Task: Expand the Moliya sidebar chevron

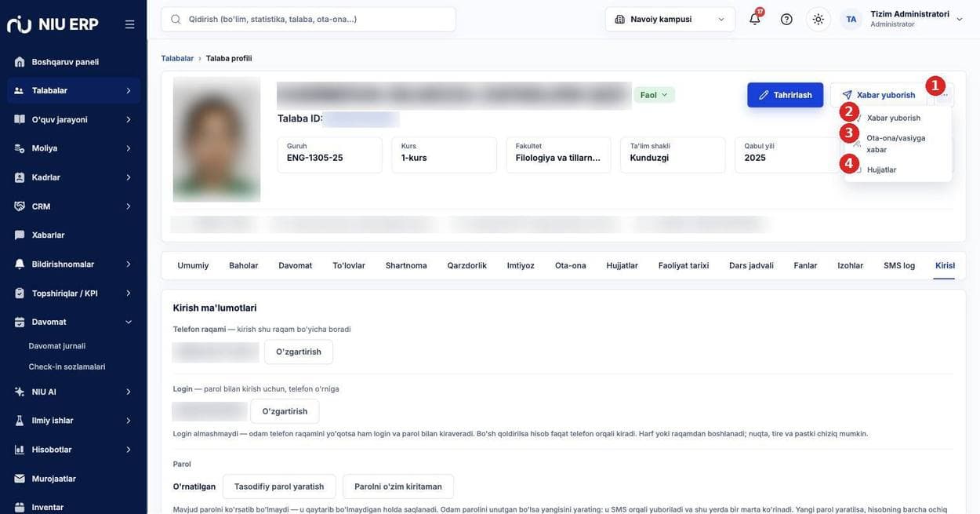Action: 129,148
